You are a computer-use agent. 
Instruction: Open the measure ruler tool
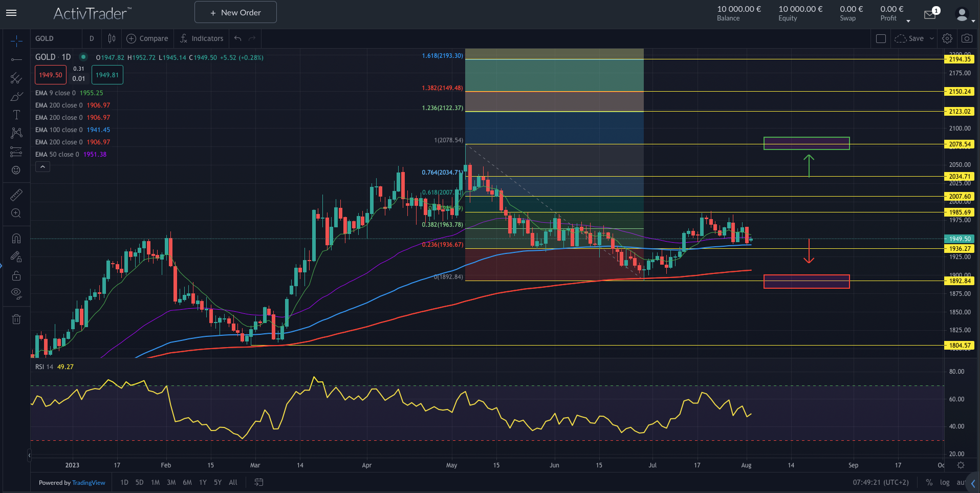tap(16, 195)
